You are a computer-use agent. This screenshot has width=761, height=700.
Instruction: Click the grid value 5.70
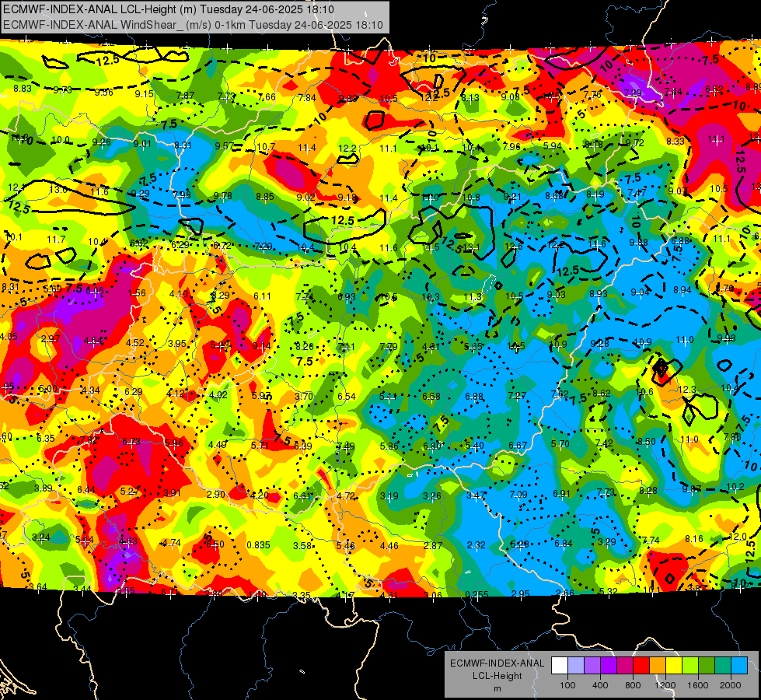[560, 444]
